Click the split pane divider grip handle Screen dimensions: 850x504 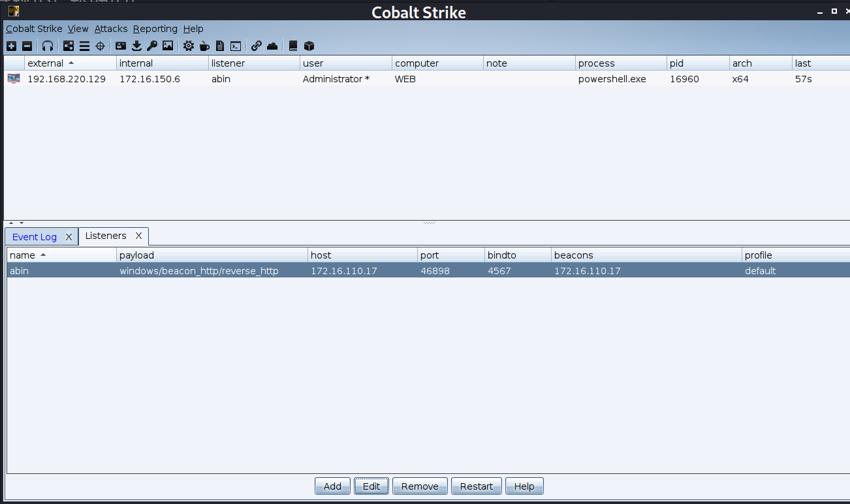coord(429,223)
